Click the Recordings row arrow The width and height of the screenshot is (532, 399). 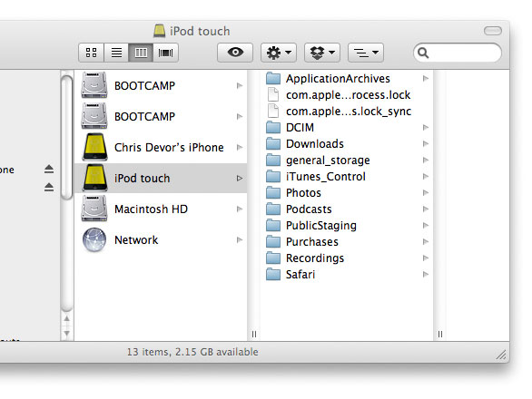[426, 258]
